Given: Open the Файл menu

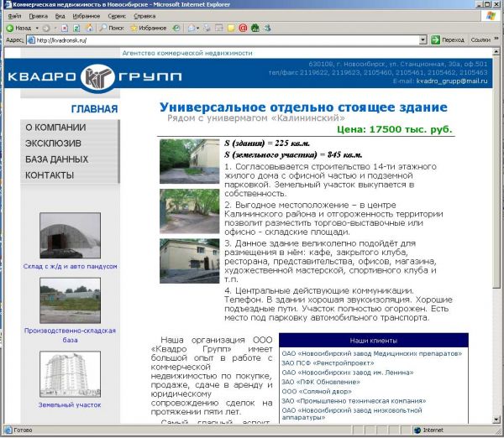Looking at the screenshot, I should [x=14, y=16].
